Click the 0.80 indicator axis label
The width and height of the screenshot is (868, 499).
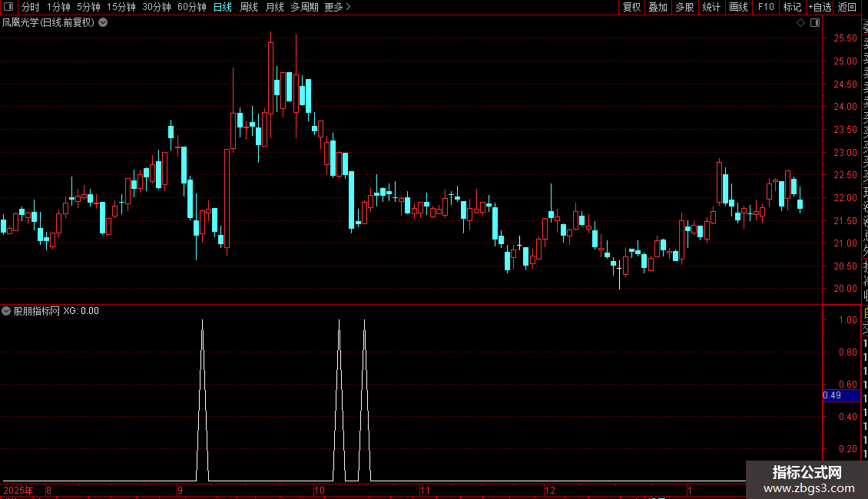pos(847,352)
